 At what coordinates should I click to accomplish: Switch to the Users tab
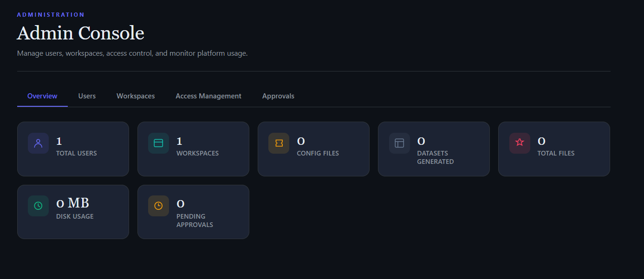pos(87,96)
